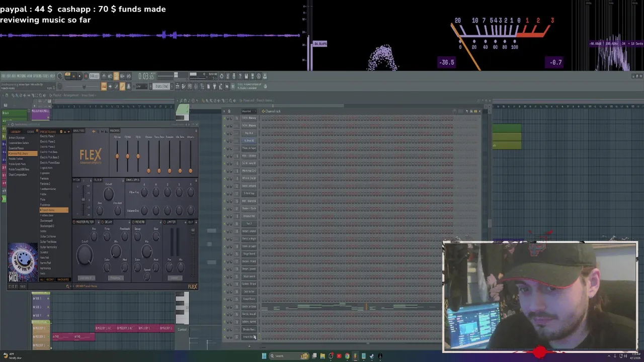Image resolution: width=644 pixels, height=362 pixels.
Task: Choose the English Horn preset
Action: tap(46, 168)
